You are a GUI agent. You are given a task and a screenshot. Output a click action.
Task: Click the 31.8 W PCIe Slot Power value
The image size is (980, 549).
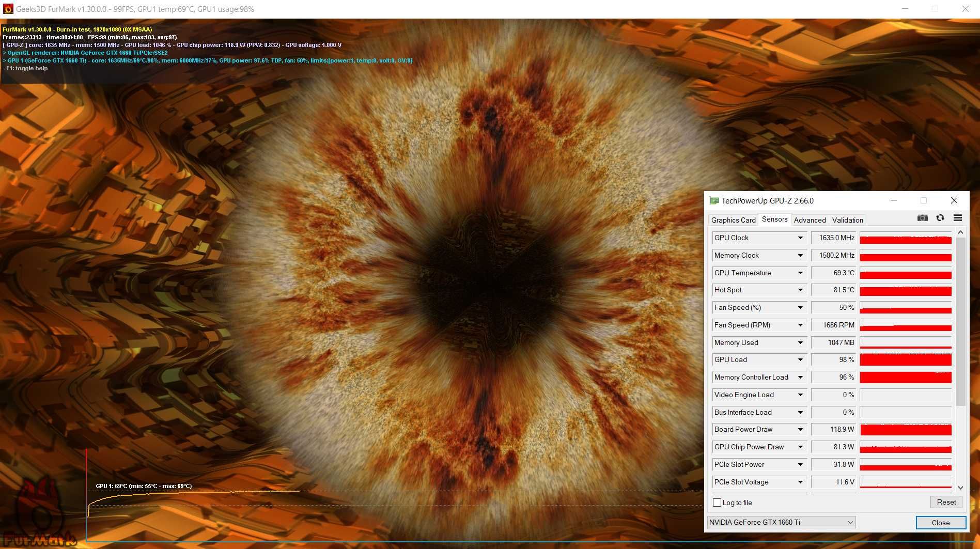[833, 464]
